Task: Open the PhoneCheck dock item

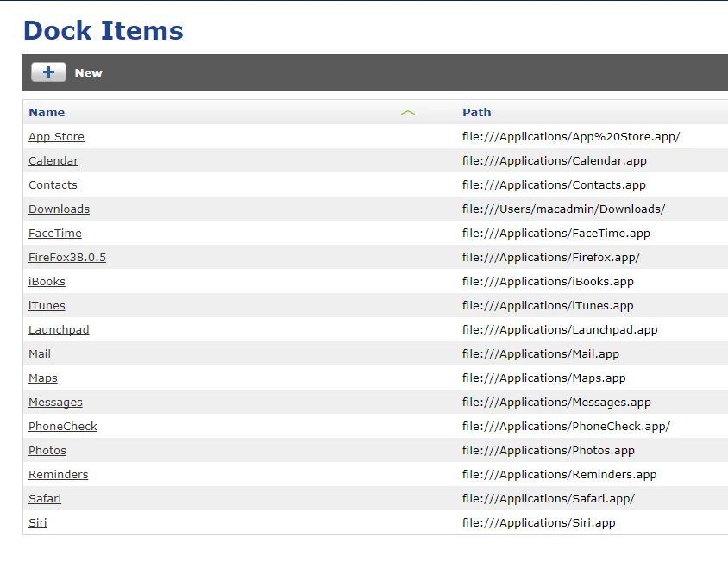Action: coord(63,426)
